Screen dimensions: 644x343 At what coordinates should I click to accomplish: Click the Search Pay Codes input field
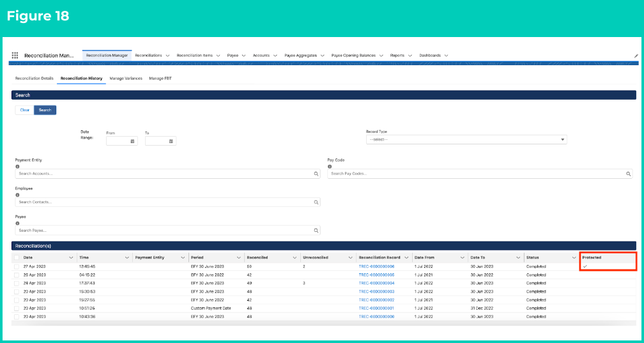[x=480, y=174]
